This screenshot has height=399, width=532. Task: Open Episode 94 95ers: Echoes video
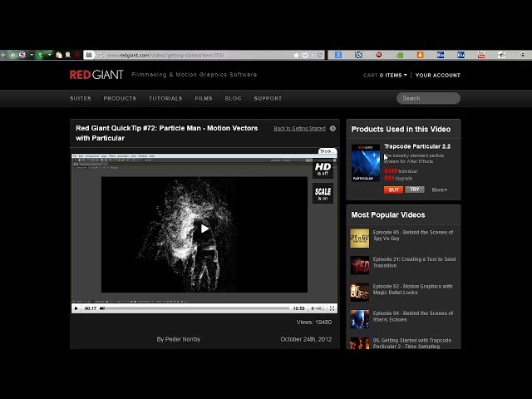coord(413,316)
